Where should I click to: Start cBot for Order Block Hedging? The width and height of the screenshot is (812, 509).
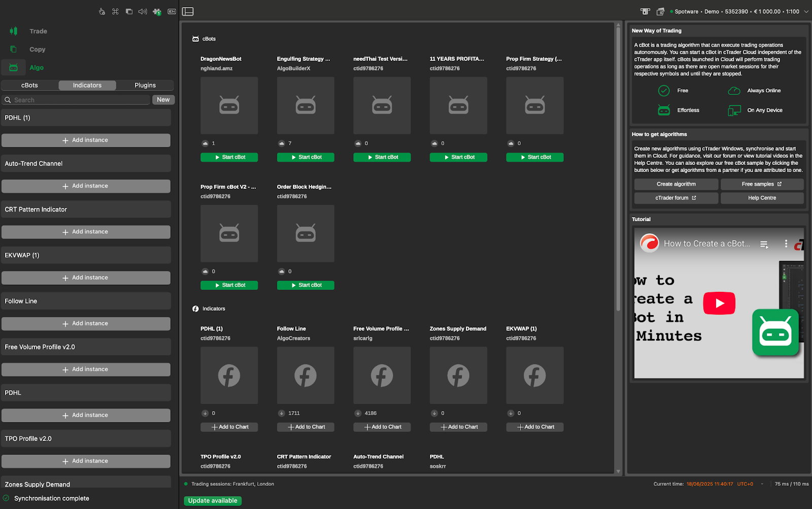pyautogui.click(x=306, y=285)
